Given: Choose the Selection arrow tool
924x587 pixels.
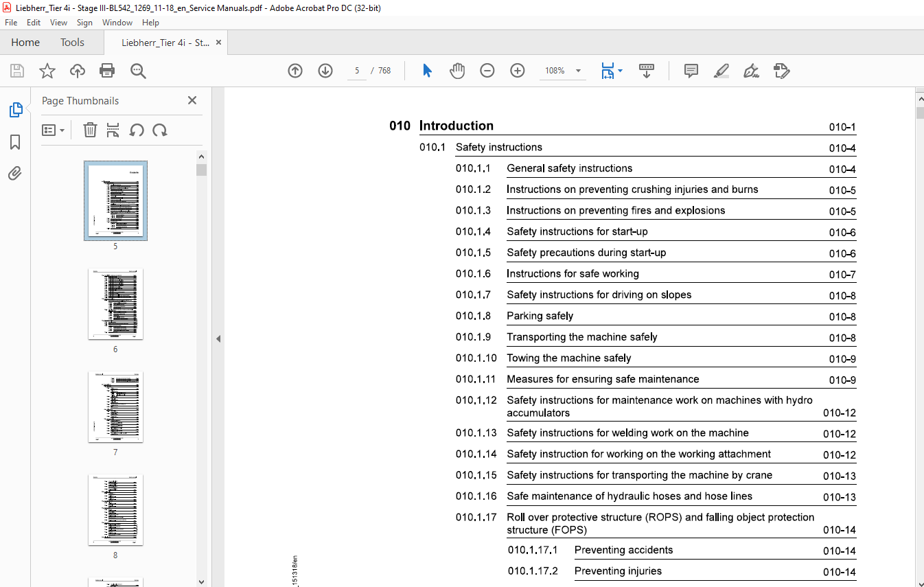Looking at the screenshot, I should pos(427,71).
